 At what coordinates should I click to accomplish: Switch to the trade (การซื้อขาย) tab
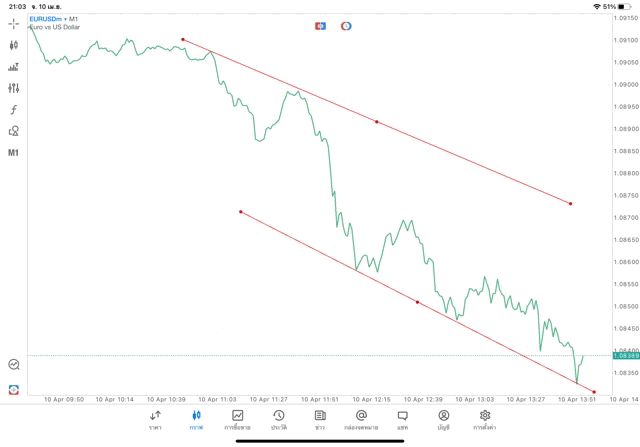pos(238,419)
